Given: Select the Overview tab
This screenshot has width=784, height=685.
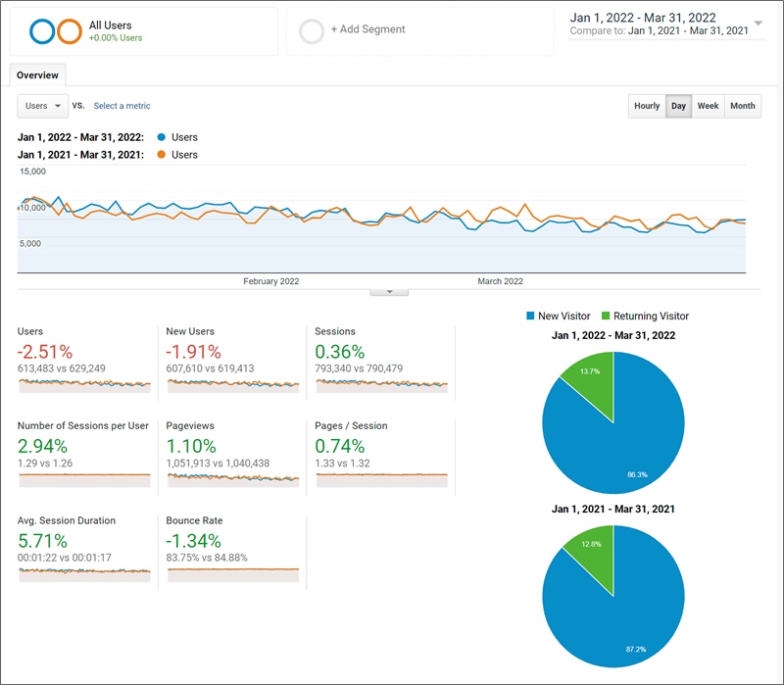Looking at the screenshot, I should click(37, 75).
